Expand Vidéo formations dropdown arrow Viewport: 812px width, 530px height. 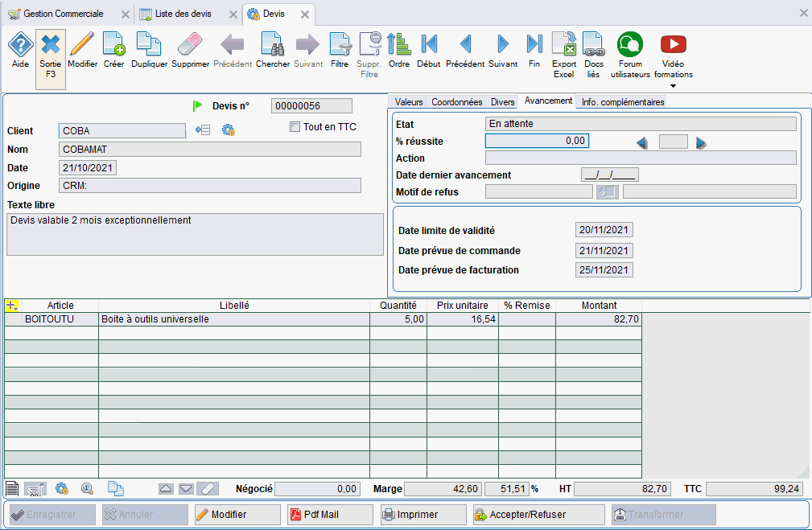pyautogui.click(x=673, y=84)
